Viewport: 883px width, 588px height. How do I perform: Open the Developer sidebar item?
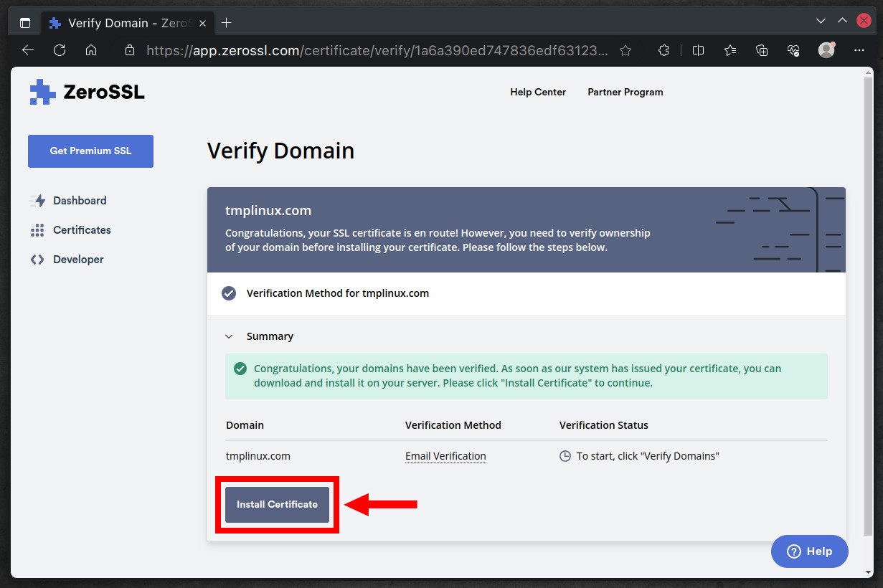78,260
